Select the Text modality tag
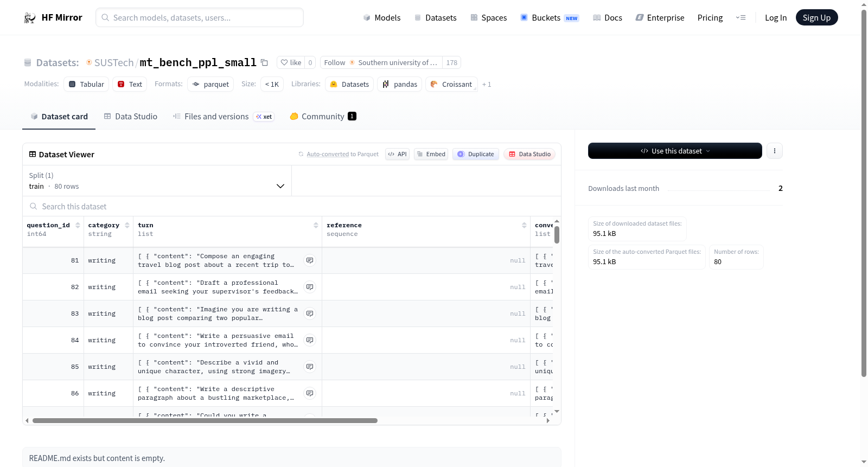 (x=130, y=84)
